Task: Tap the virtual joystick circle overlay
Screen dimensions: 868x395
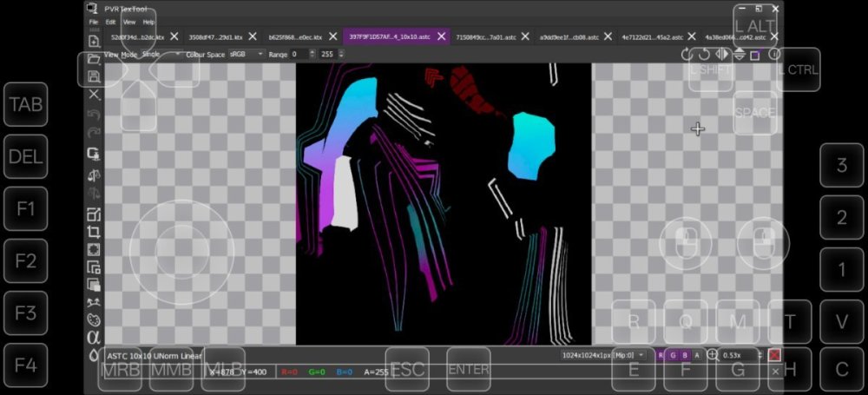Action: tap(181, 252)
